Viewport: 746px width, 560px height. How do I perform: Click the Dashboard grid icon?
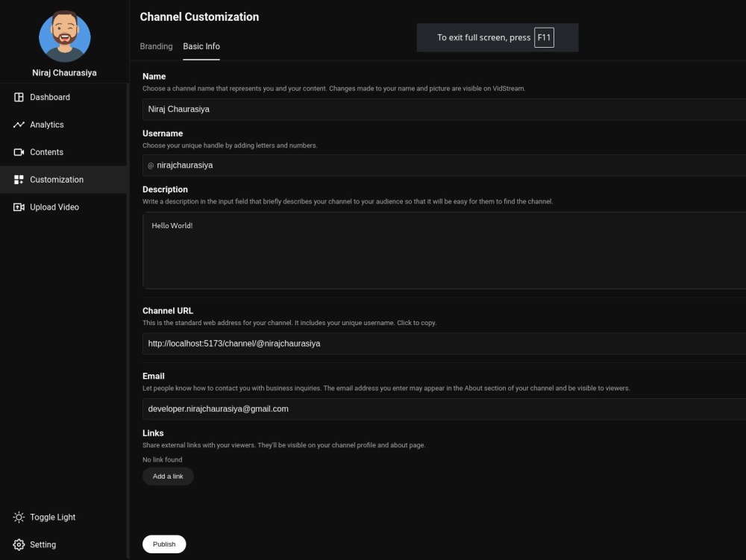(19, 97)
